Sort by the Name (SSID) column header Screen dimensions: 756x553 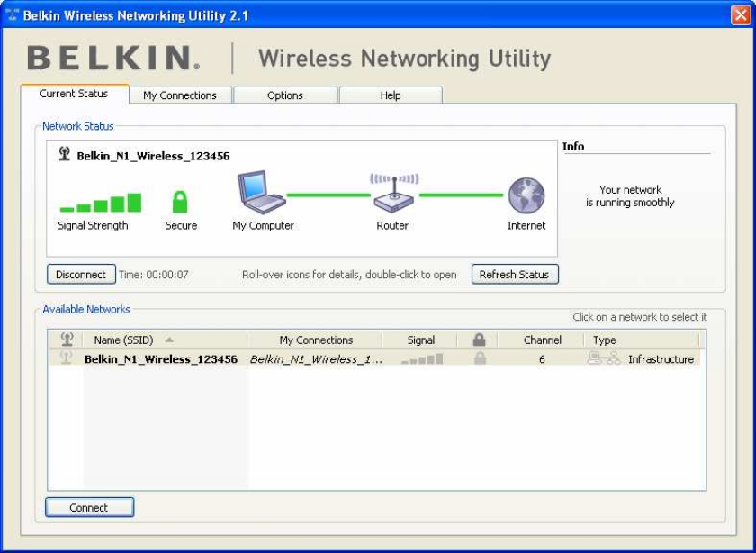click(x=165, y=340)
